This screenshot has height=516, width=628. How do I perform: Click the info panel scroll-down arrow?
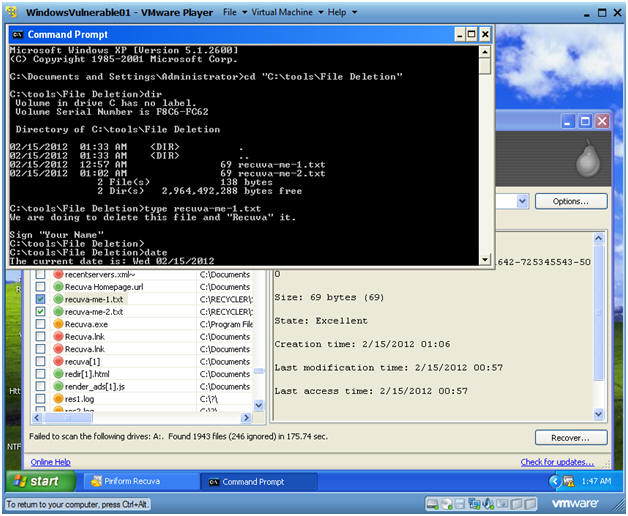click(598, 413)
